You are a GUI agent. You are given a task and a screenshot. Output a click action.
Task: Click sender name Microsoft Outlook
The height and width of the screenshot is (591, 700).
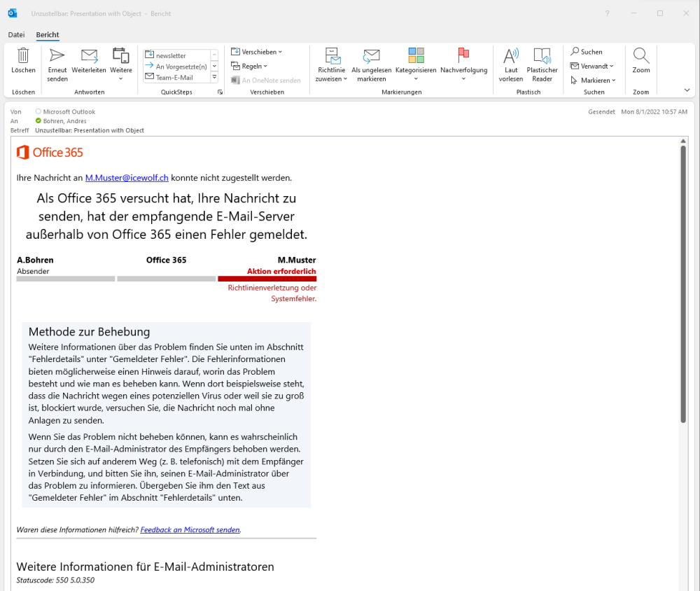(69, 111)
